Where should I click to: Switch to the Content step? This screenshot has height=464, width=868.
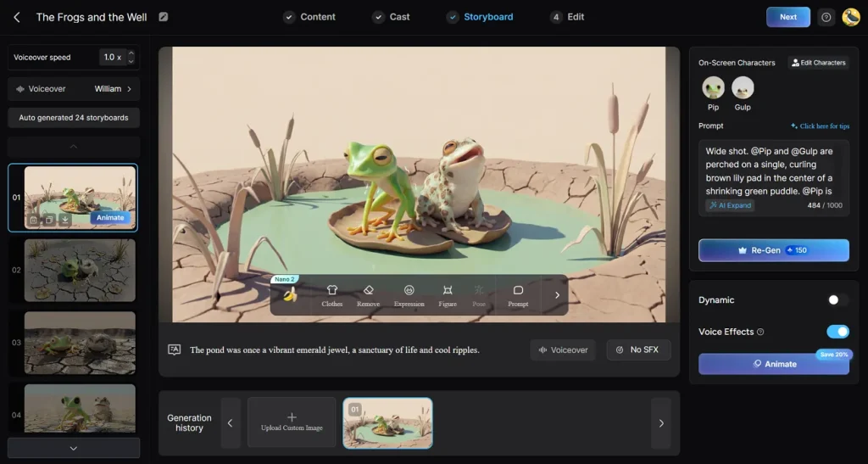point(309,17)
